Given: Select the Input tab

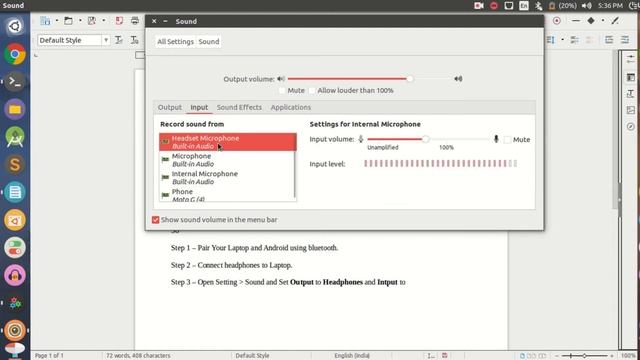Looking at the screenshot, I should (x=199, y=107).
